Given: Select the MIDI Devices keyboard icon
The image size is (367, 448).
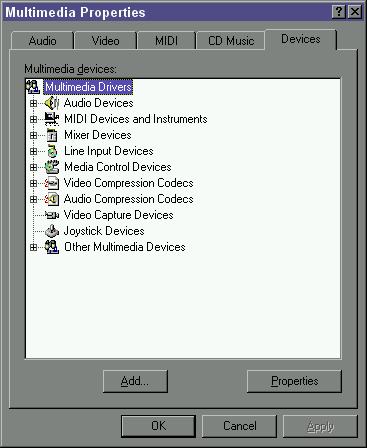Looking at the screenshot, I should click(x=52, y=119).
